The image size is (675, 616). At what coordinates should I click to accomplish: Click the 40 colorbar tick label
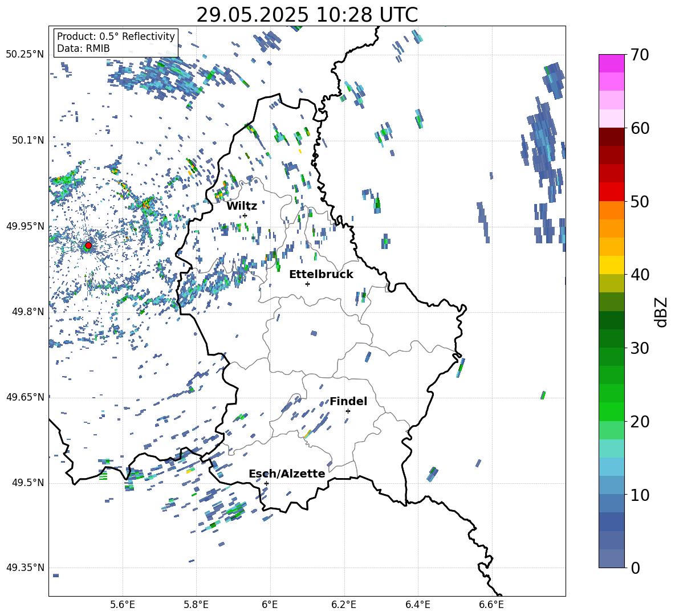pos(639,275)
